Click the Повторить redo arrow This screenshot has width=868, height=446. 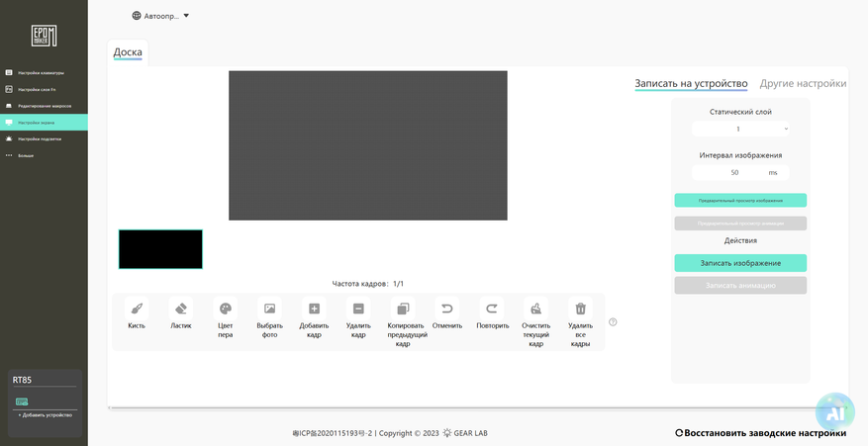pyautogui.click(x=492, y=309)
